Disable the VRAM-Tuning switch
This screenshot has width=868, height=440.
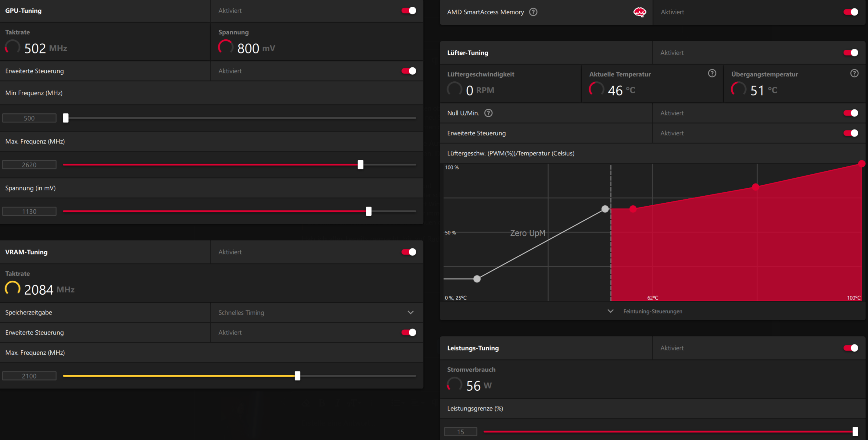pyautogui.click(x=409, y=252)
